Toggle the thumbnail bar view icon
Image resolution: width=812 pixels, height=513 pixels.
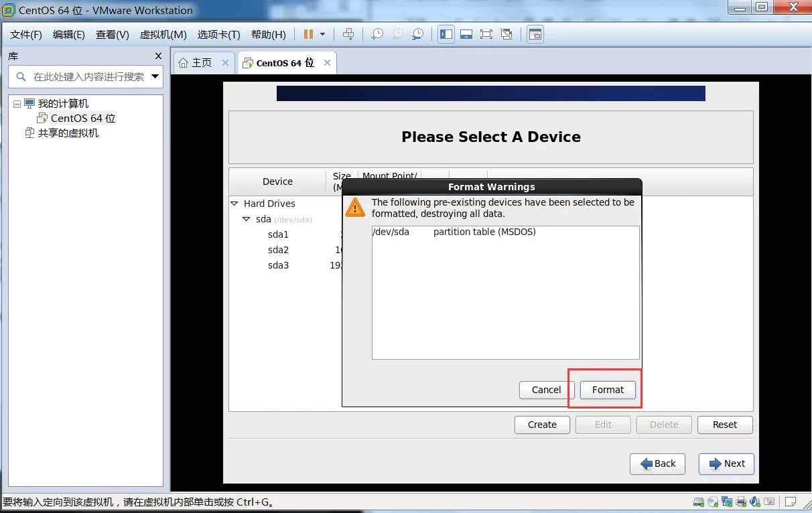[466, 34]
